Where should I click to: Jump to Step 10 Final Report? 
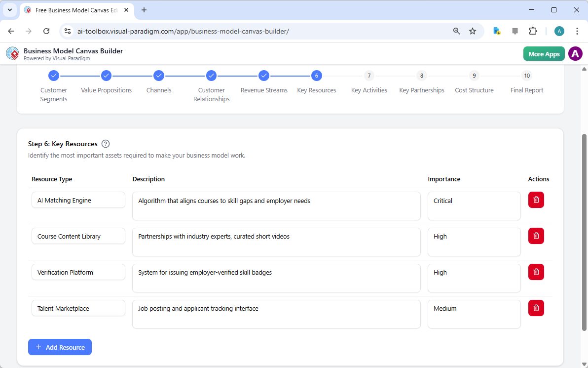coord(527,76)
